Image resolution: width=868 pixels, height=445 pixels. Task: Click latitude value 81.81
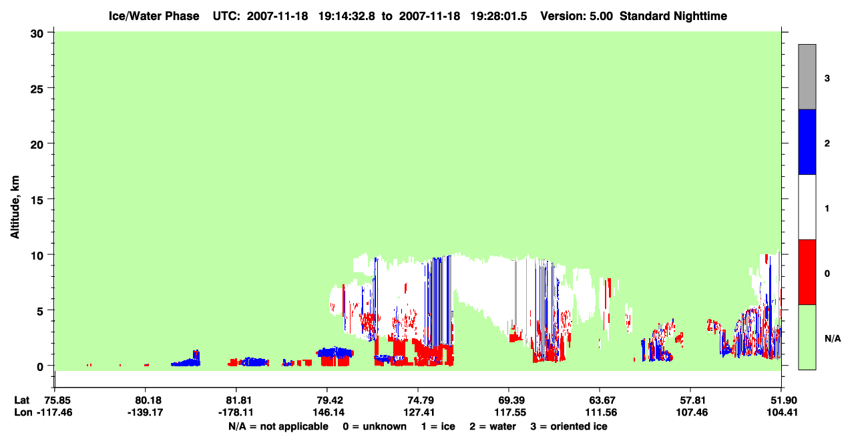pyautogui.click(x=236, y=400)
